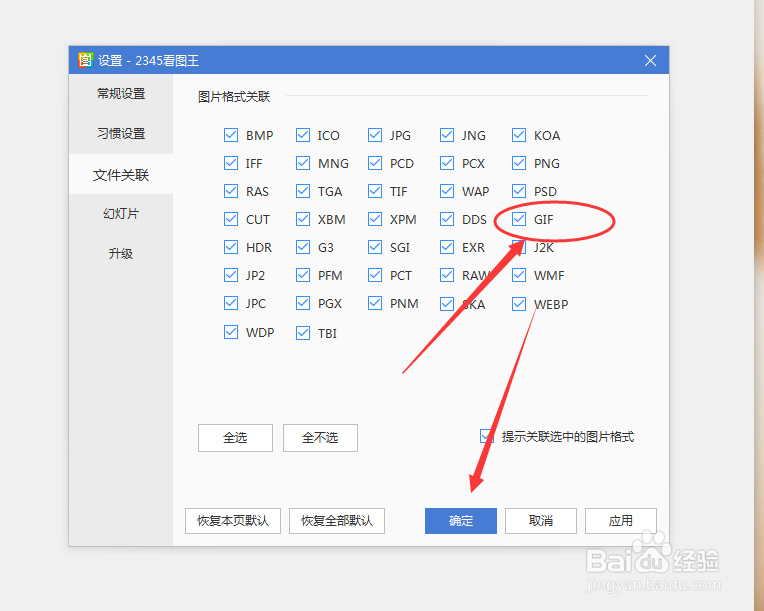Screen dimensions: 764x611
Task: Uncheck the WMF format checkbox
Action: click(x=519, y=275)
